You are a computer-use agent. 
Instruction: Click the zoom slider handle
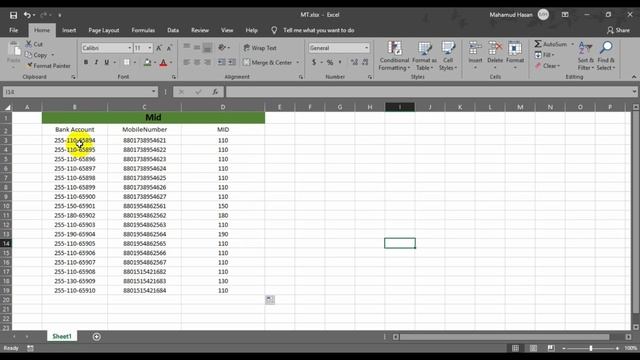click(591, 348)
